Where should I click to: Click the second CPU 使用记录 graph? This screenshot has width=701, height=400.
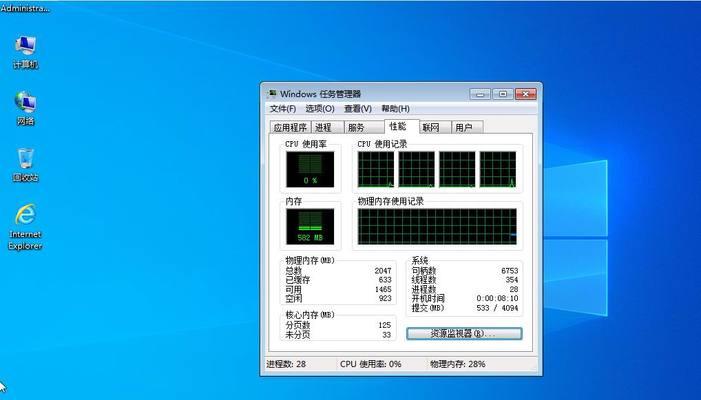(x=416, y=169)
